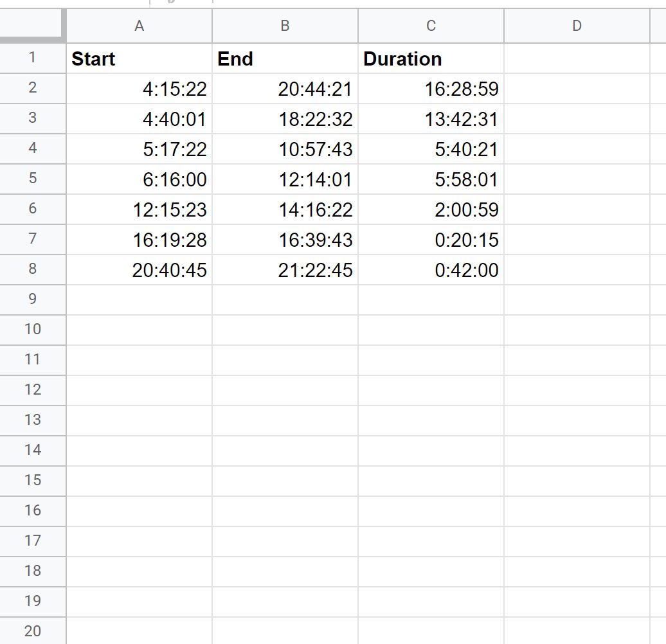The image size is (666, 644).
Task: Click the empty cell A15
Action: point(139,480)
